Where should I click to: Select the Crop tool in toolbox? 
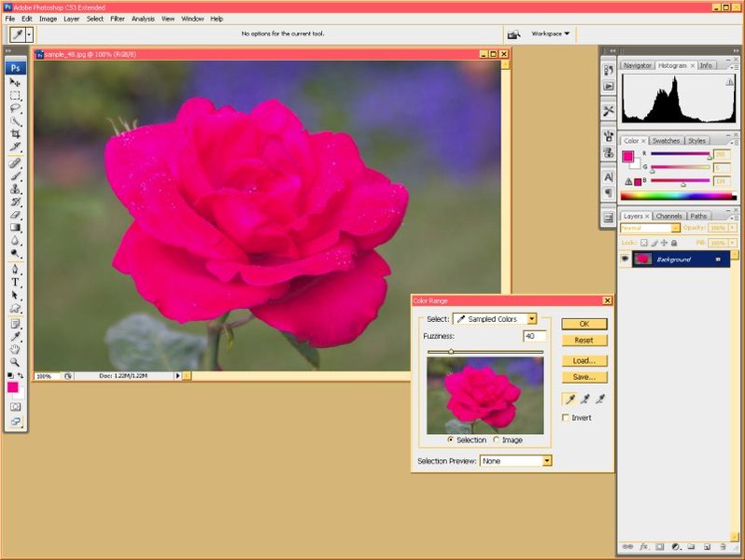tap(16, 134)
